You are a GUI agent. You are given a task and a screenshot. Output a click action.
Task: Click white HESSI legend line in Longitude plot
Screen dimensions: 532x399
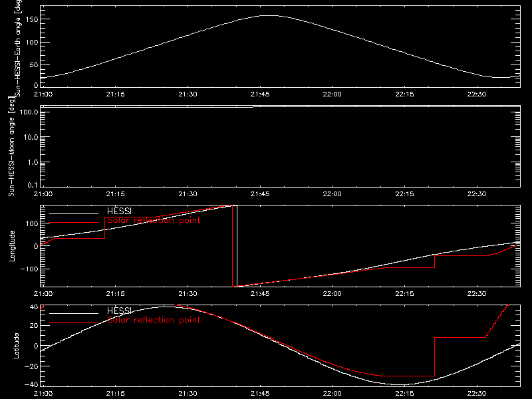[x=74, y=213]
